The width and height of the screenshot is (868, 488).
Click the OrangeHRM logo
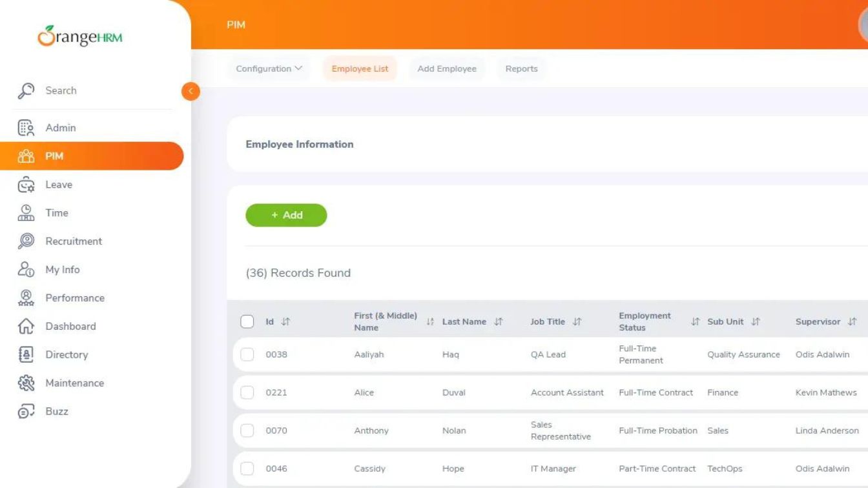pos(79,37)
